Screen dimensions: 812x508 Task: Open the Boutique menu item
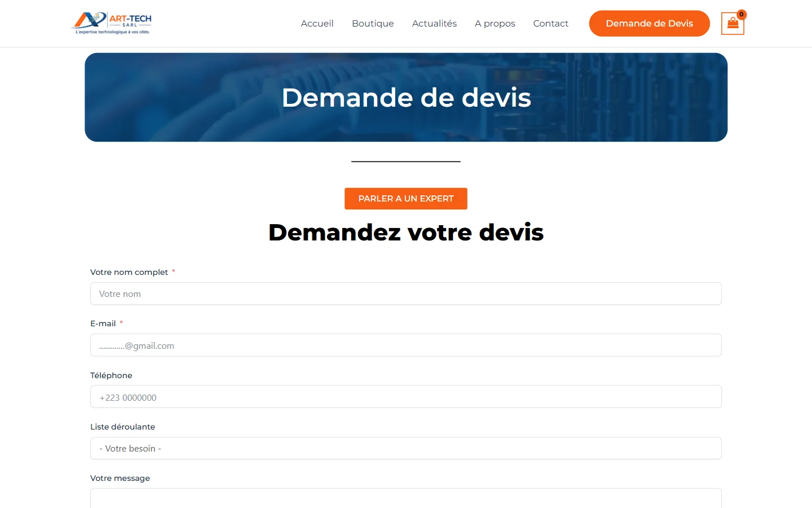click(x=373, y=24)
